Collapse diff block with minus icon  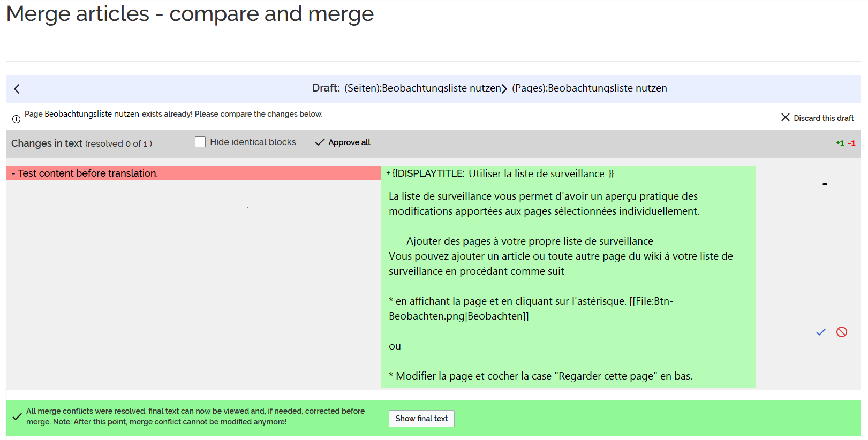pos(825,184)
